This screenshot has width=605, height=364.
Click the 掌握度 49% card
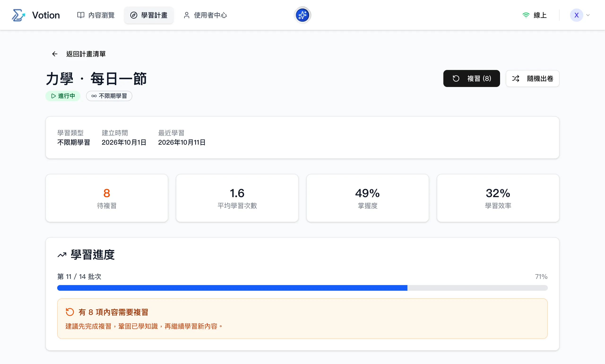(367, 198)
